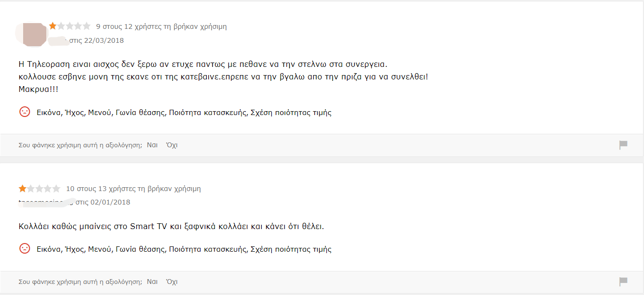The width and height of the screenshot is (644, 295).
Task: Choose Όχι for the Smart TV review
Action: 172,282
